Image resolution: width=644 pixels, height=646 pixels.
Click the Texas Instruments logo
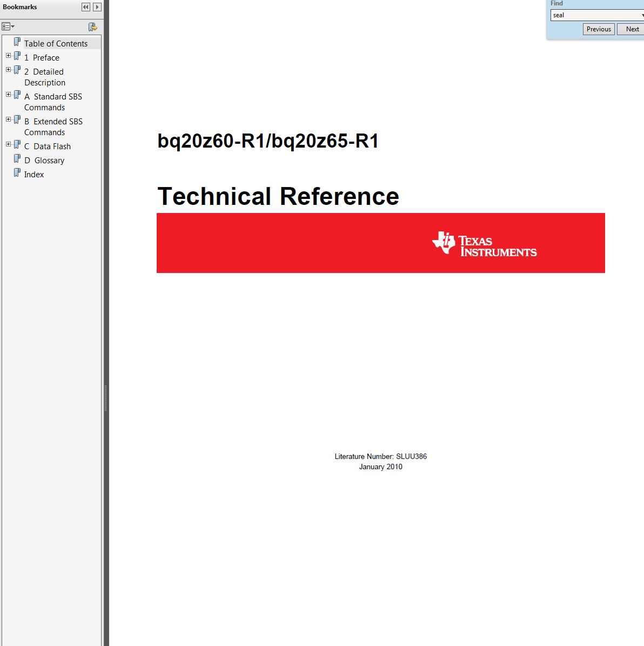[x=484, y=243]
